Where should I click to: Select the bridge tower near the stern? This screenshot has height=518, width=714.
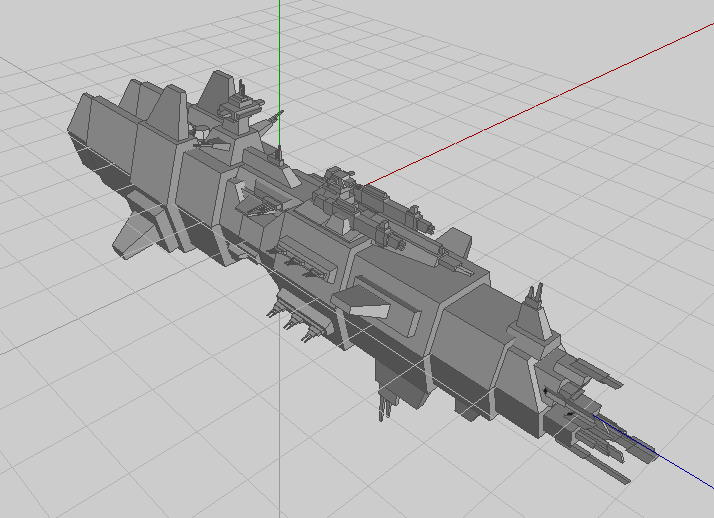coord(239,109)
